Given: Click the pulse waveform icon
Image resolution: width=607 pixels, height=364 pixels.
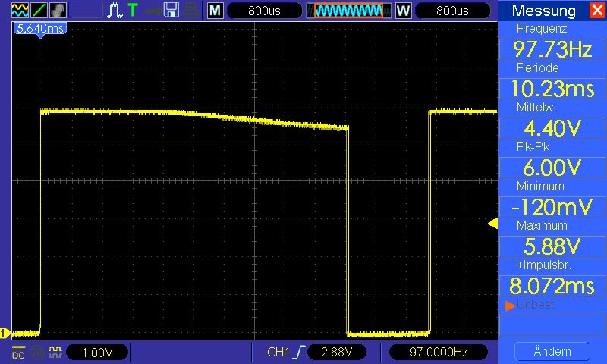Looking at the screenshot, I should tap(115, 11).
